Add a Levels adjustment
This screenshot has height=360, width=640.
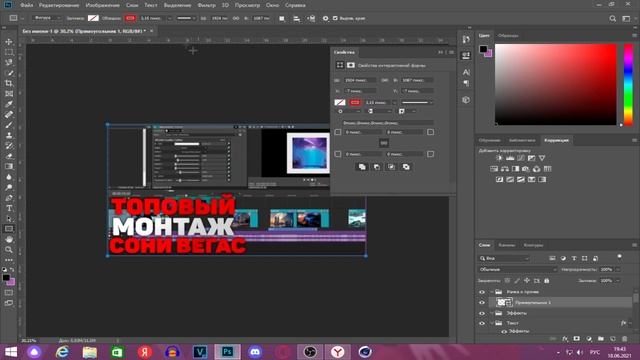[510, 158]
